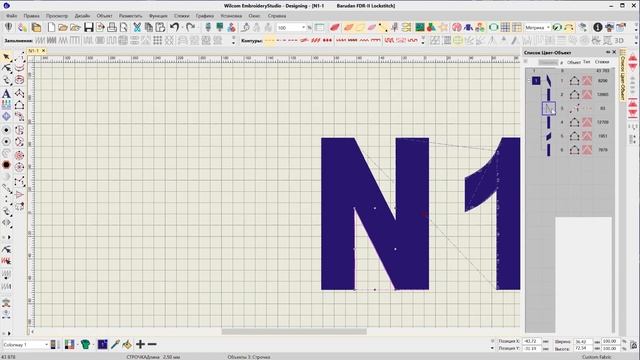Click the eyedropper color pick icon
This screenshot has width=640, height=360.
pyautogui.click(x=115, y=344)
